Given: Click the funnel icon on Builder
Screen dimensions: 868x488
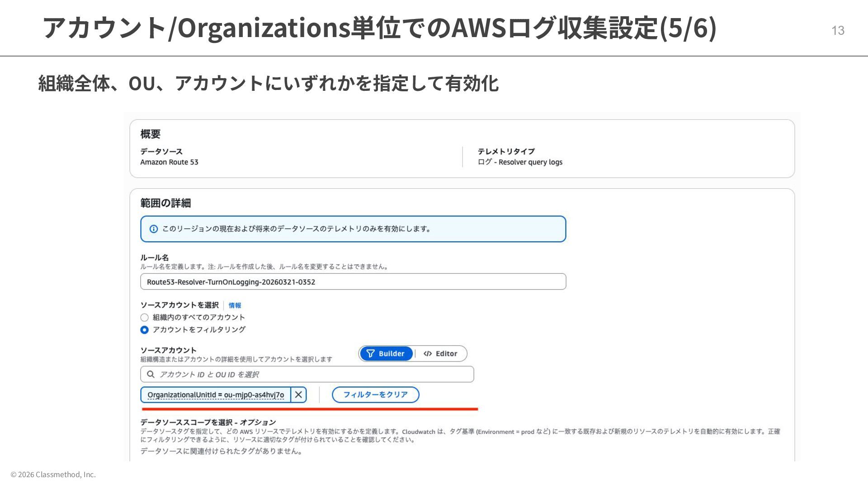Looking at the screenshot, I should click(370, 353).
